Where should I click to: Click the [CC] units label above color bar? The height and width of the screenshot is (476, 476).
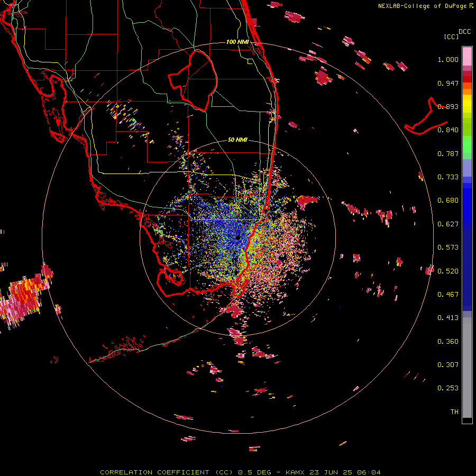(x=452, y=36)
